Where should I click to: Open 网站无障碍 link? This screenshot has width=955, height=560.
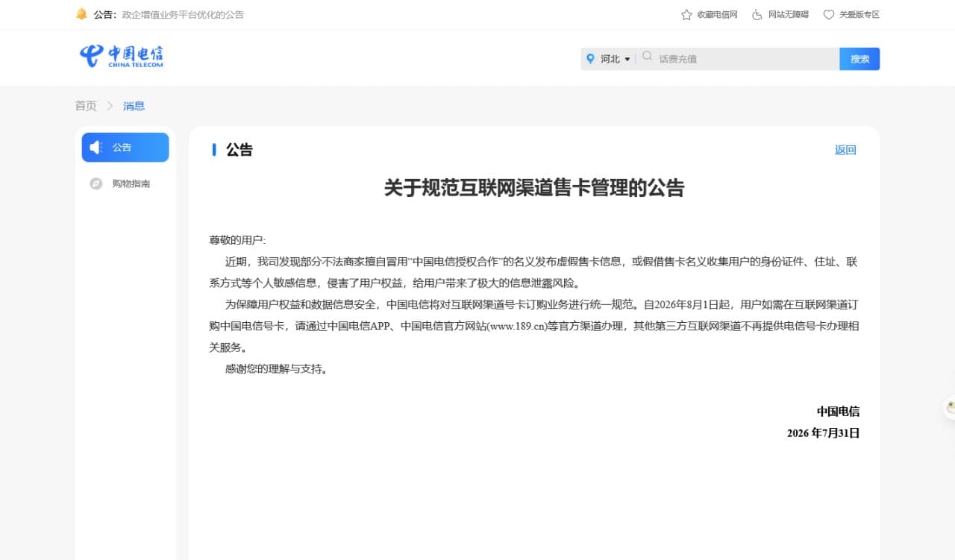tap(789, 15)
